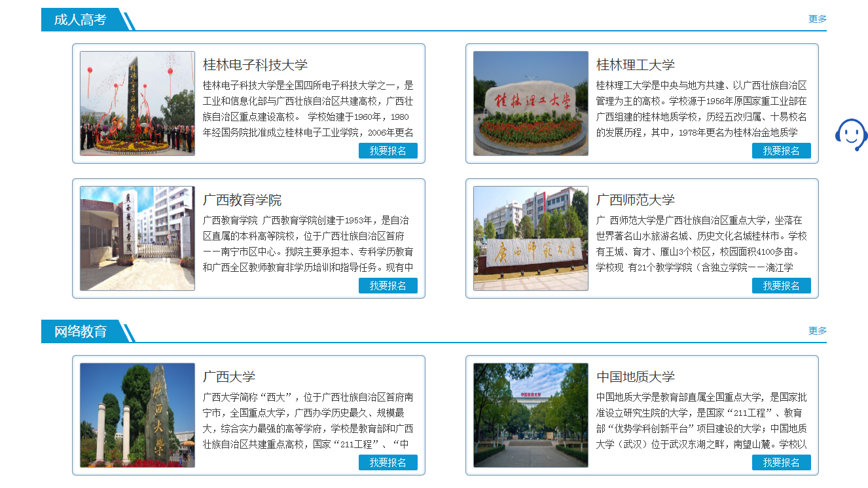
Task: Click the 中国地质大学 description paragraph
Action: tap(702, 421)
